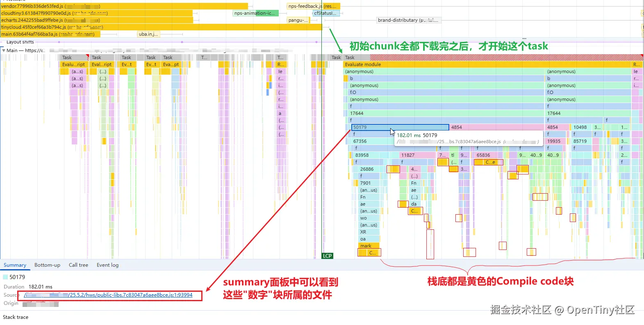Click the Stack trace heading

coord(16,317)
